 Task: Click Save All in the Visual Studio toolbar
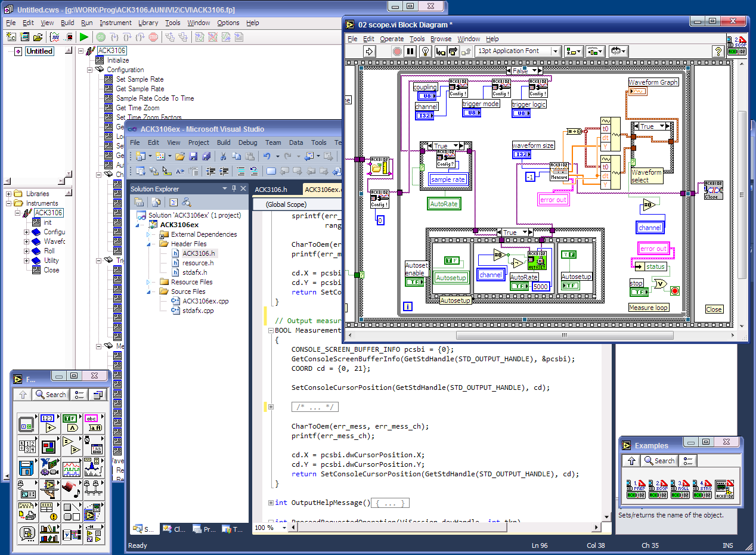click(206, 156)
